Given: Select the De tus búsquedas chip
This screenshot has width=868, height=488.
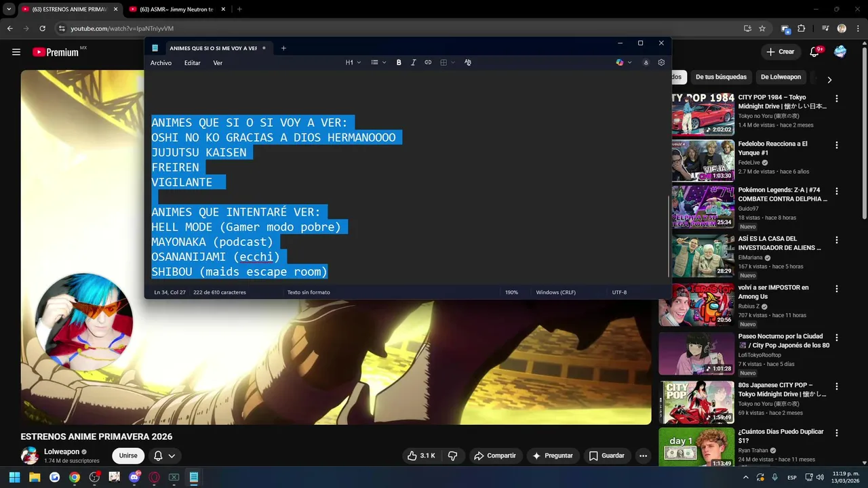Looking at the screenshot, I should [x=721, y=77].
